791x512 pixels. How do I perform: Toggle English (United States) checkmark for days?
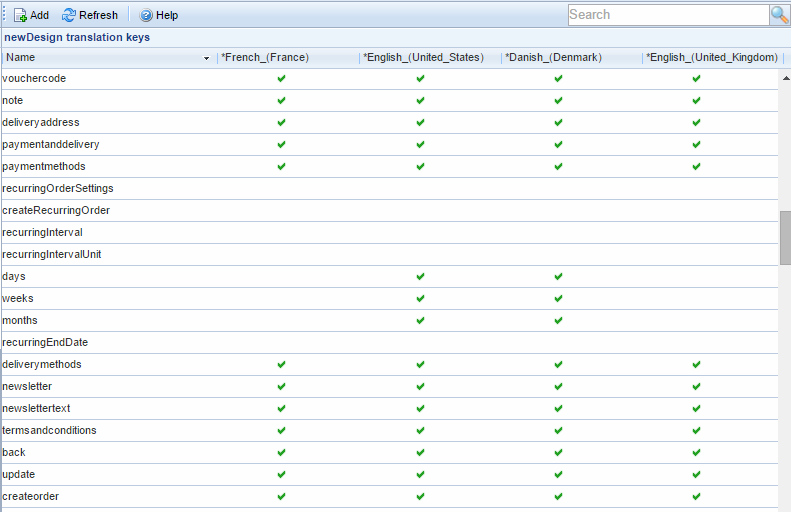pos(420,276)
